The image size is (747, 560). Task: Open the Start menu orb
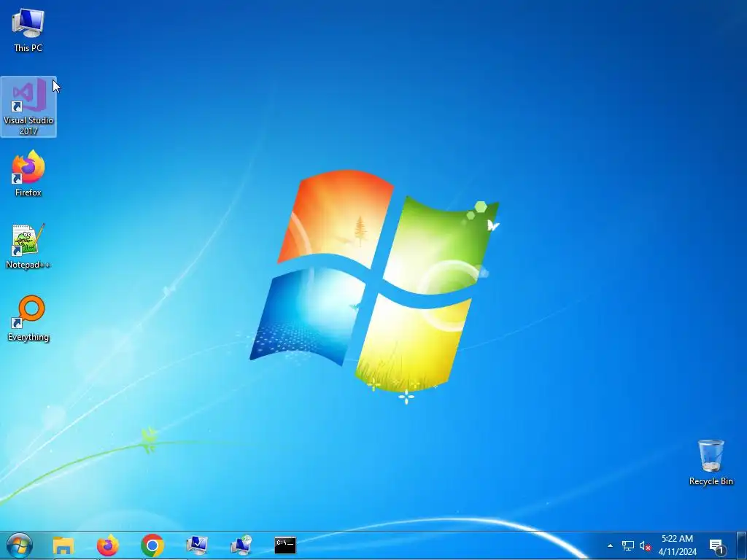click(20, 545)
